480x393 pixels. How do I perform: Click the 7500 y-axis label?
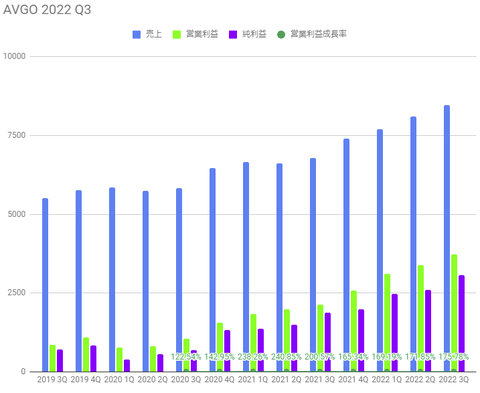click(17, 135)
